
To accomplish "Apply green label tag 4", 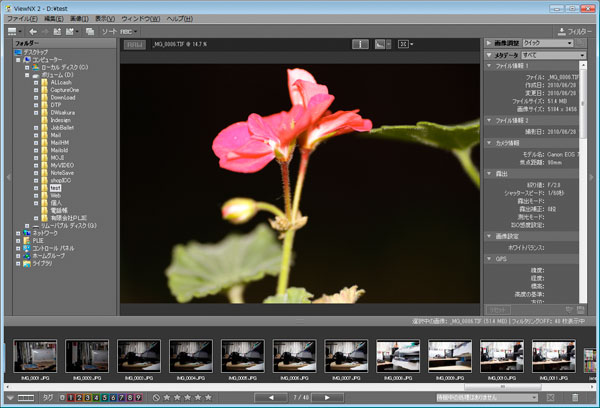I will click(96, 398).
